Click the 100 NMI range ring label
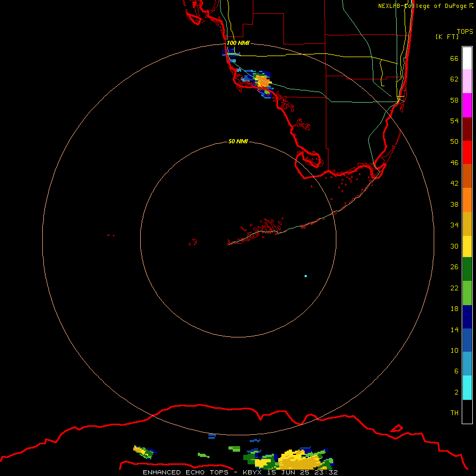476x476 pixels. 238,43
